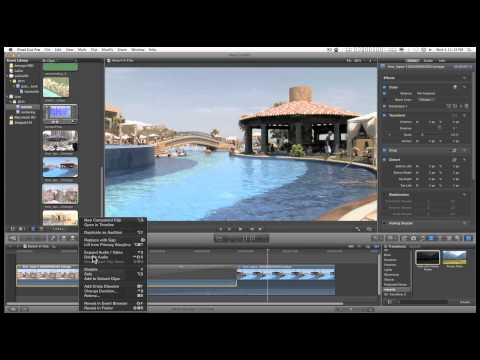Screen dimensions: 480x360
Task: Open the File menu
Action: [47, 50]
